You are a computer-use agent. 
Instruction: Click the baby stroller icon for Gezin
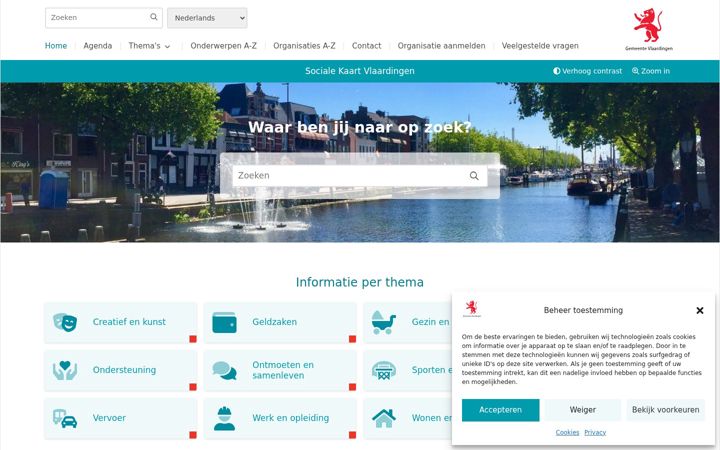pos(384,322)
